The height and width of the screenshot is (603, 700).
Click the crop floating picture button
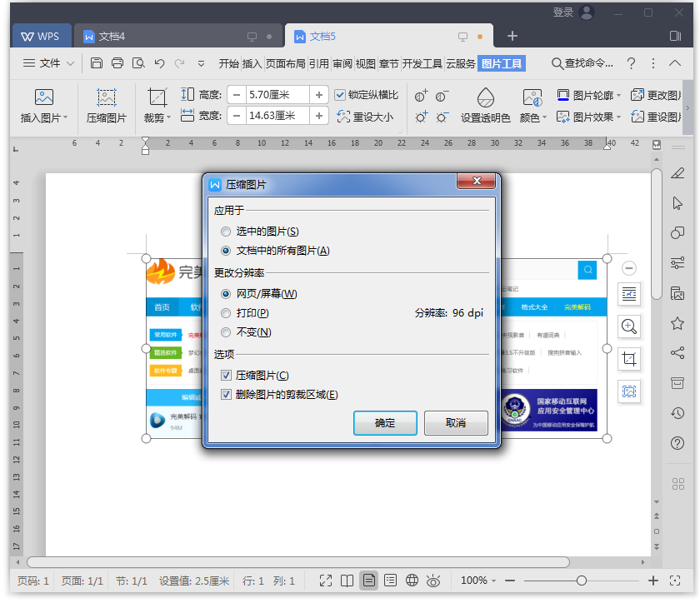point(629,358)
